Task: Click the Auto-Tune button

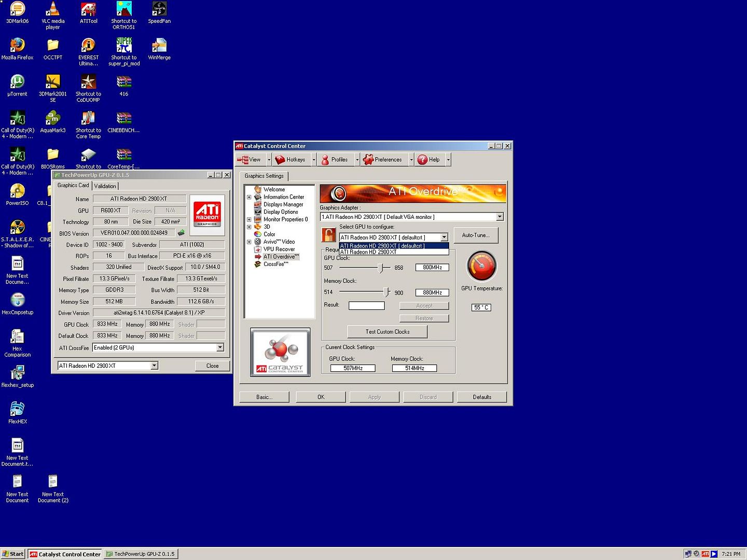Action: (x=476, y=235)
